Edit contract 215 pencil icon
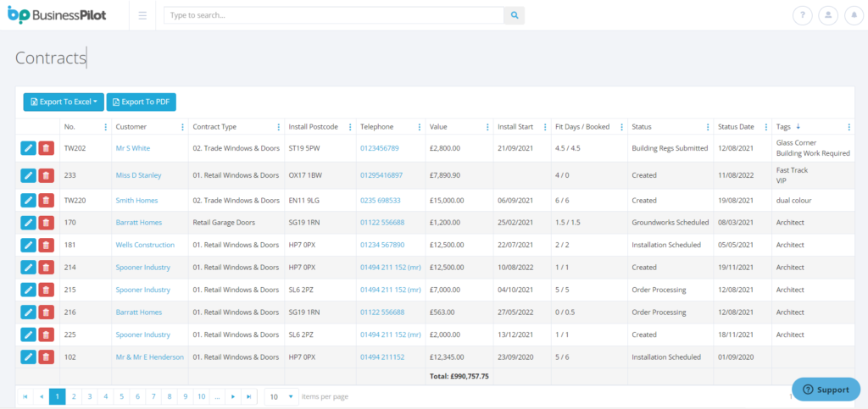 pyautogui.click(x=28, y=290)
